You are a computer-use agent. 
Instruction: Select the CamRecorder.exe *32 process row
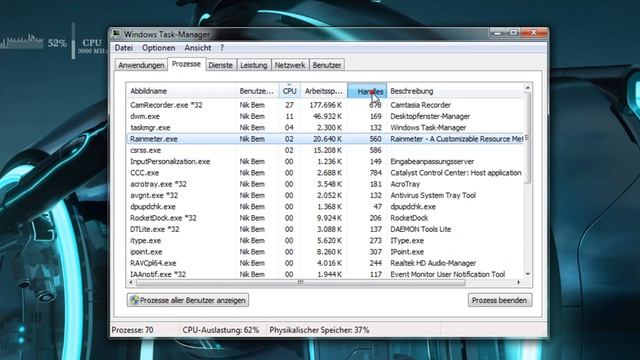[325, 105]
